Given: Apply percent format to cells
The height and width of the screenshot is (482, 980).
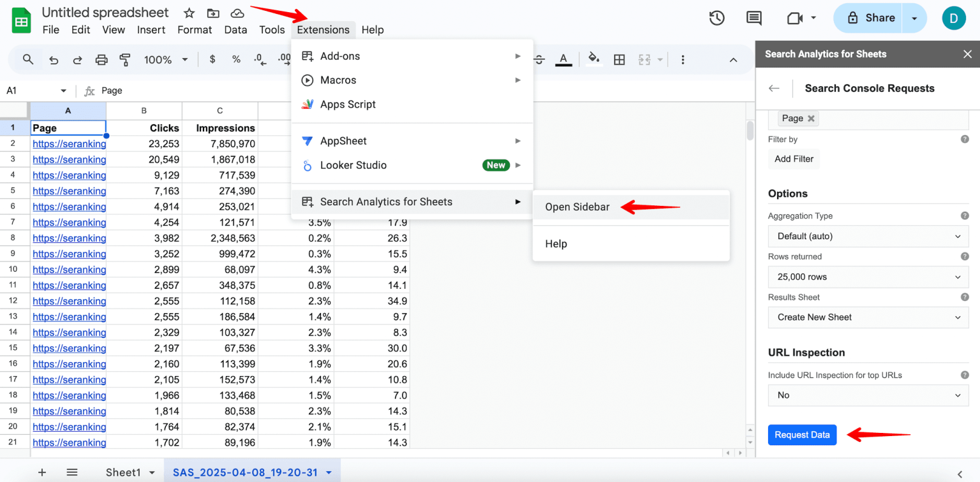Looking at the screenshot, I should click(x=236, y=59).
